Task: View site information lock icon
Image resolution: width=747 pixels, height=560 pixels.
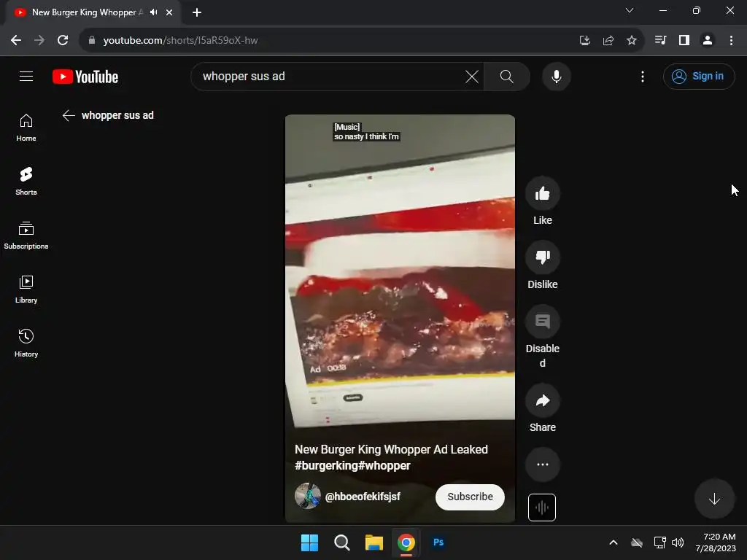Action: [x=92, y=41]
